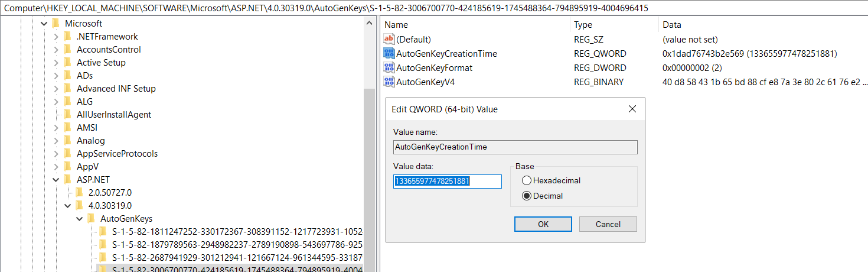Screen dimensions: 868x272
Task: Click the (Default) string value icon
Action: point(389,40)
